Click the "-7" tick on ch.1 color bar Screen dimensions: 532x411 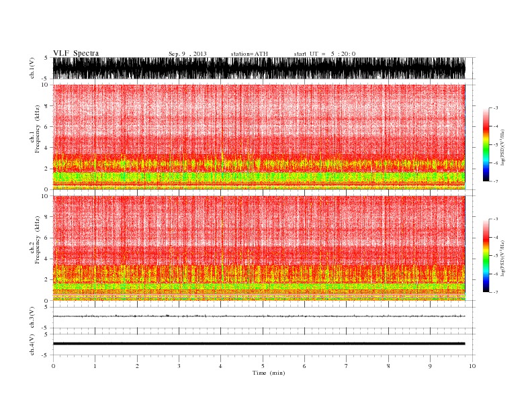click(495, 181)
